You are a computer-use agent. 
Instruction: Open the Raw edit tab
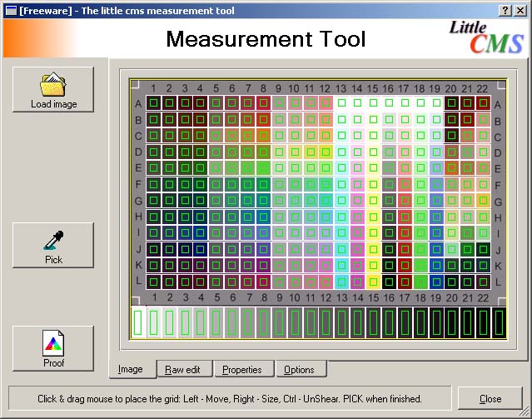tap(182, 369)
